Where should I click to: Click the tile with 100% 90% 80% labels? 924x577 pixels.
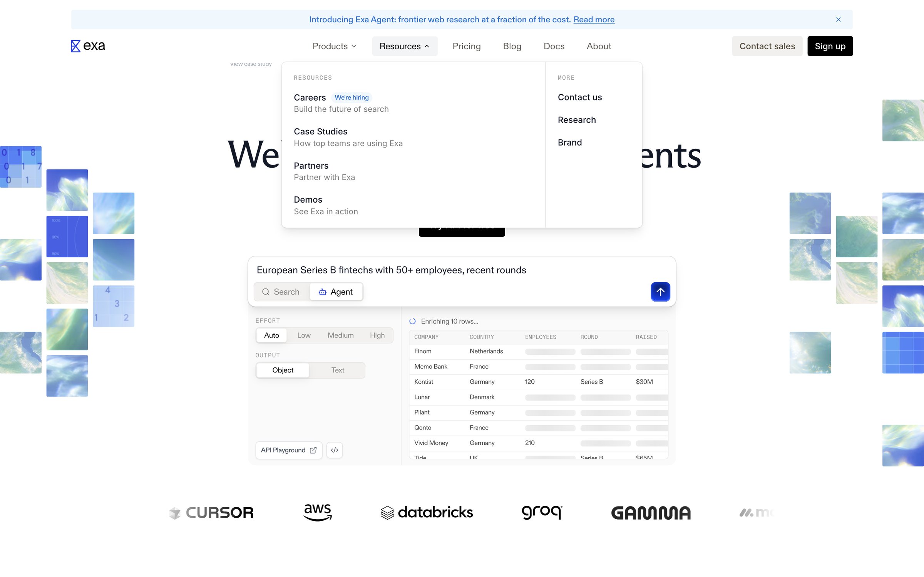pyautogui.click(x=67, y=237)
